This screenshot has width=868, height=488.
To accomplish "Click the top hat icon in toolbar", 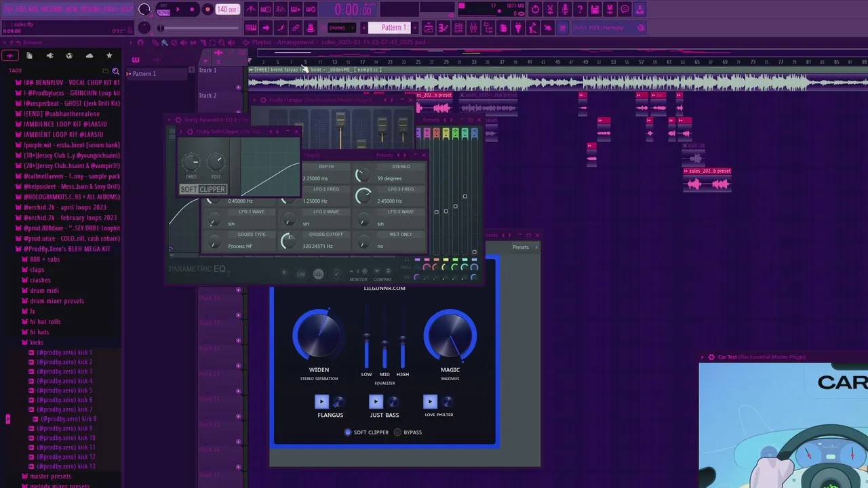I will (311, 28).
